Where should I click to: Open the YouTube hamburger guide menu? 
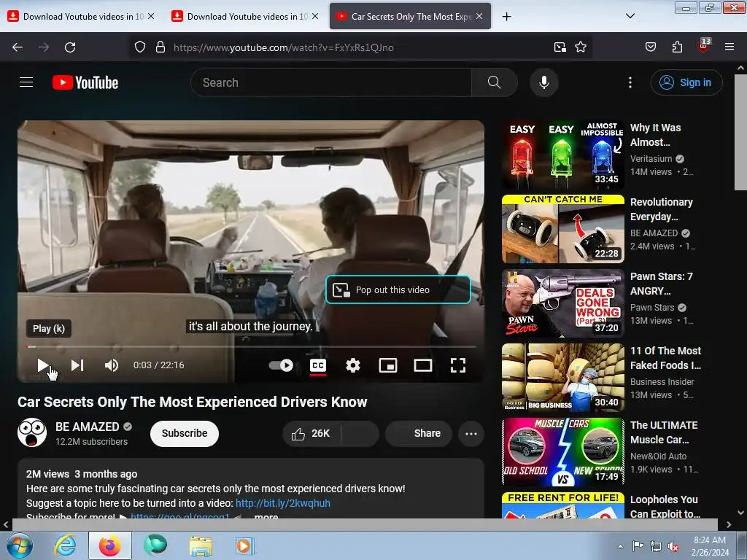pyautogui.click(x=26, y=82)
